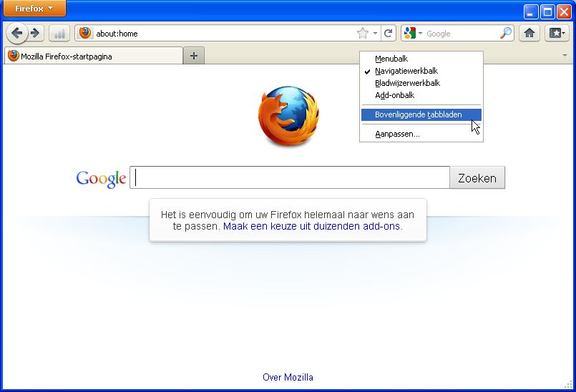The image size is (576, 392).
Task: Enable Bladwijzerwerkbalk in the context menu
Action: 407,83
